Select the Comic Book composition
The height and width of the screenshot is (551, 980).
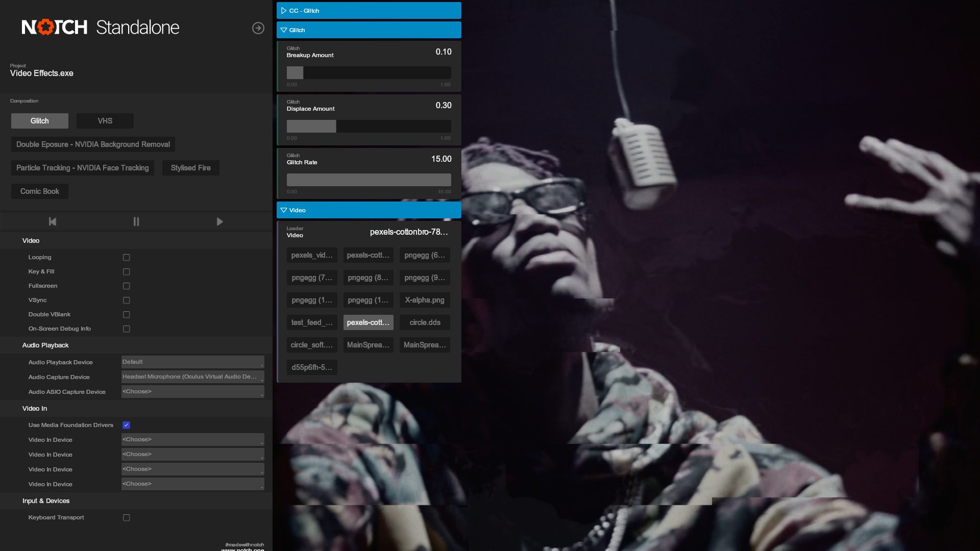40,191
